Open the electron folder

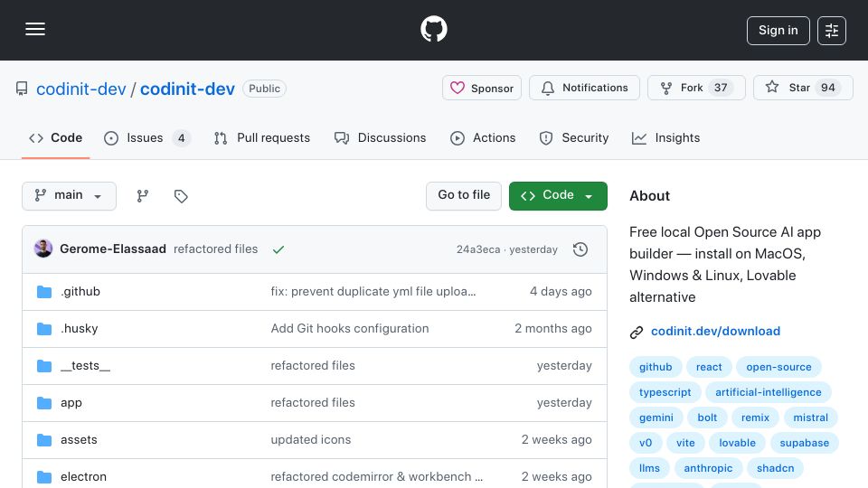[x=83, y=477]
